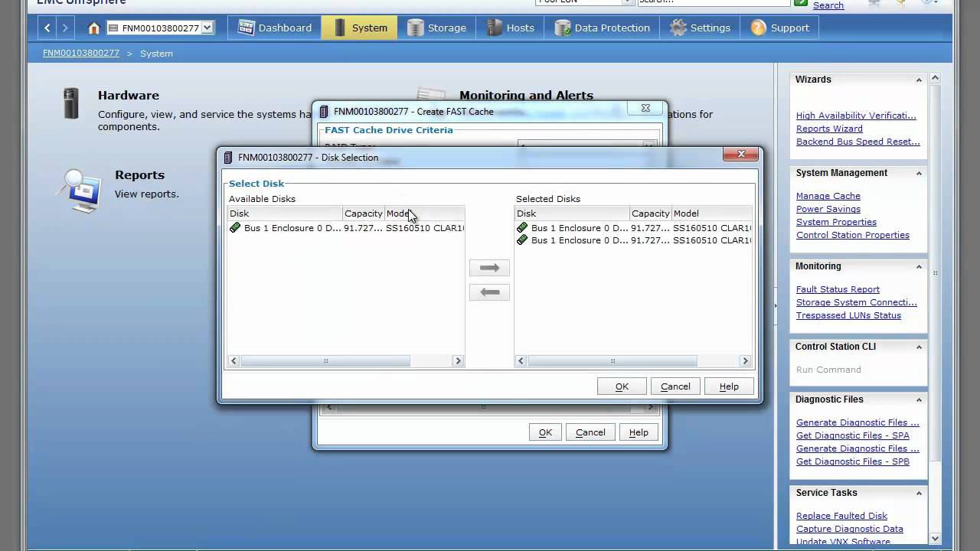Open the Fault Status Report link
The height and width of the screenshot is (551, 980).
838,289
